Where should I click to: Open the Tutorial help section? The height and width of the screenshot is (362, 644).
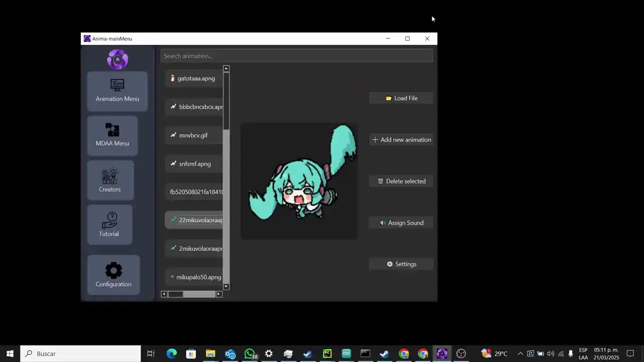click(109, 225)
